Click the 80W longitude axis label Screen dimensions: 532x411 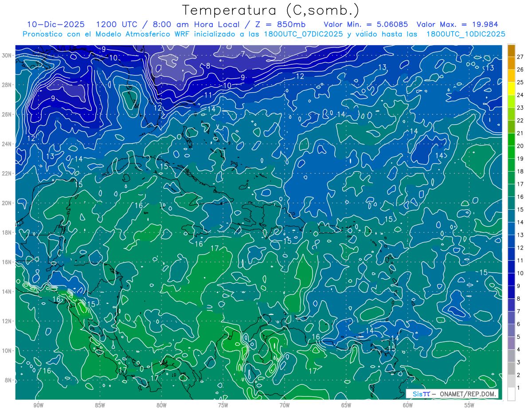[161, 405]
